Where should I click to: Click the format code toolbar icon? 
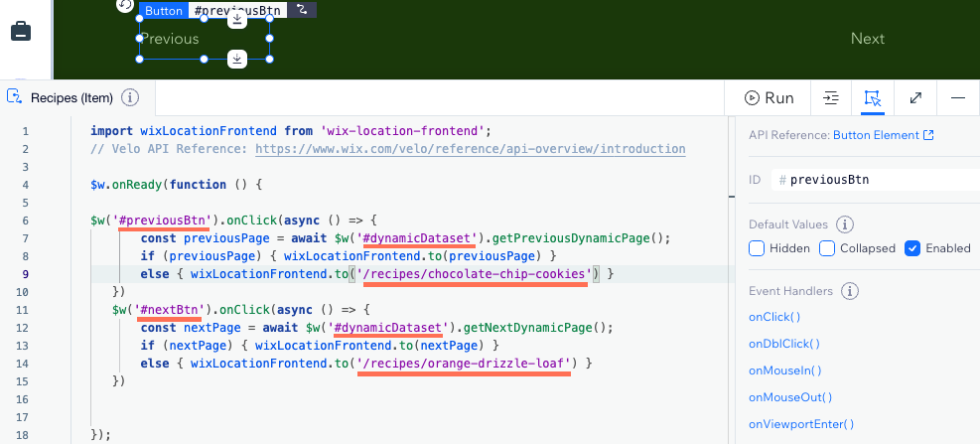(830, 98)
